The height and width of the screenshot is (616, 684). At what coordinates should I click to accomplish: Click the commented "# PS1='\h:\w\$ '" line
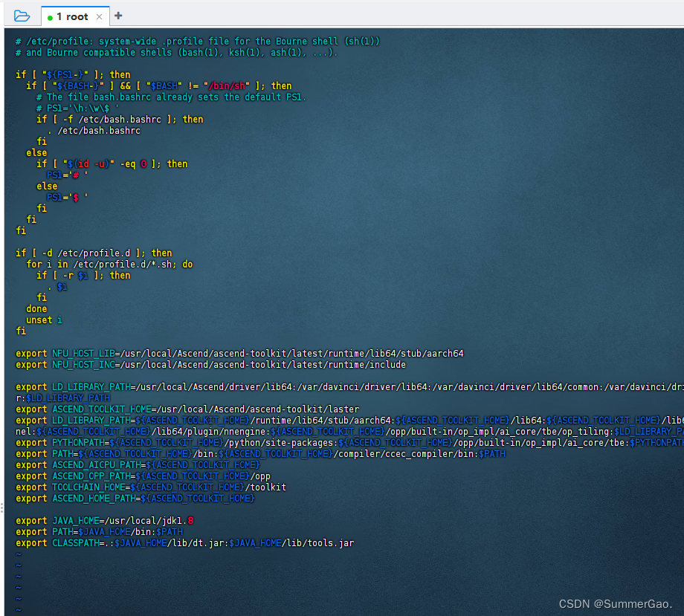(77, 108)
